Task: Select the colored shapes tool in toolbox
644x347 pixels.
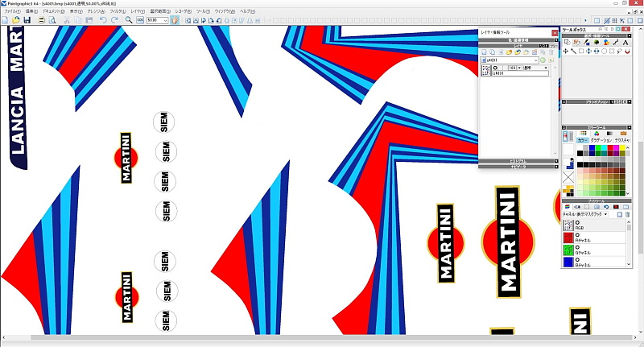Action: point(606,43)
